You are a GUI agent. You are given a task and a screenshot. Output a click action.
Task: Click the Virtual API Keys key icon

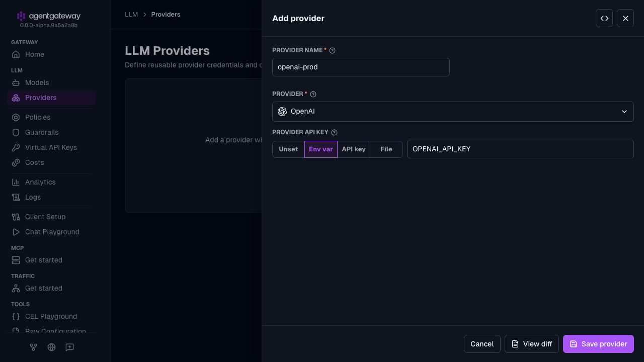16,147
